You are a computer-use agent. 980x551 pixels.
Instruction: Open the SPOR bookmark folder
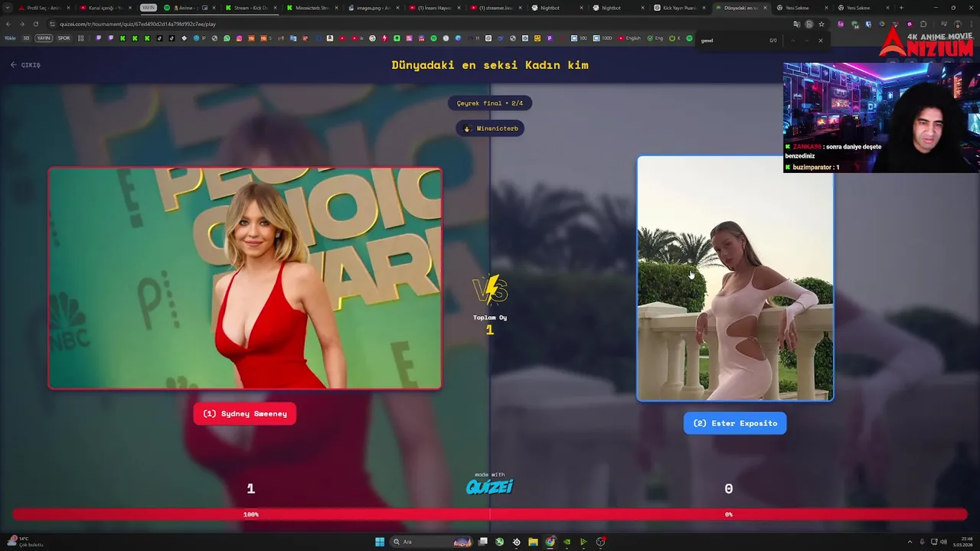coord(64,38)
